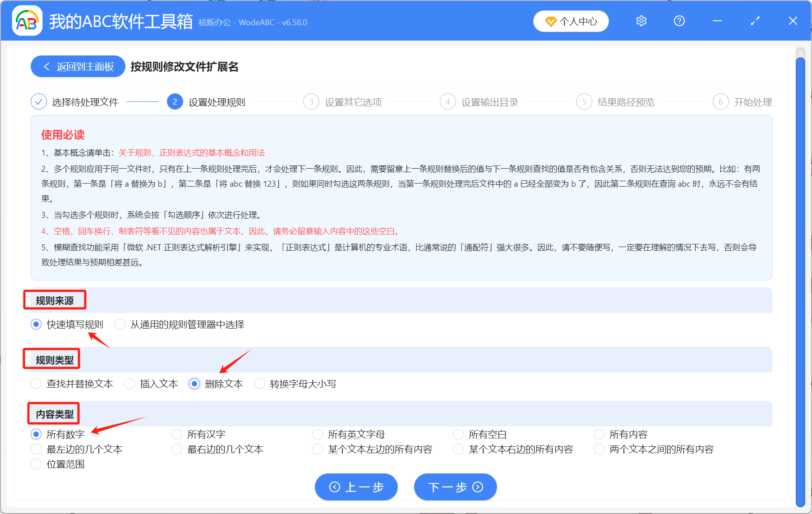Click the back arrow in 返回到主面板 button

coord(46,66)
